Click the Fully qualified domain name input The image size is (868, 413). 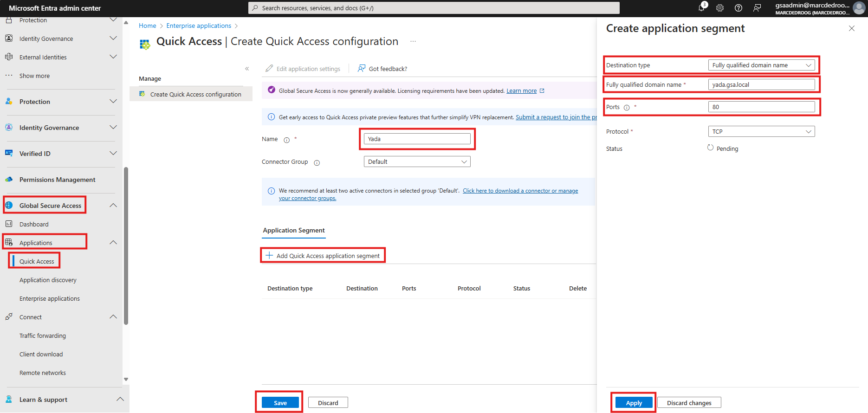[761, 84]
